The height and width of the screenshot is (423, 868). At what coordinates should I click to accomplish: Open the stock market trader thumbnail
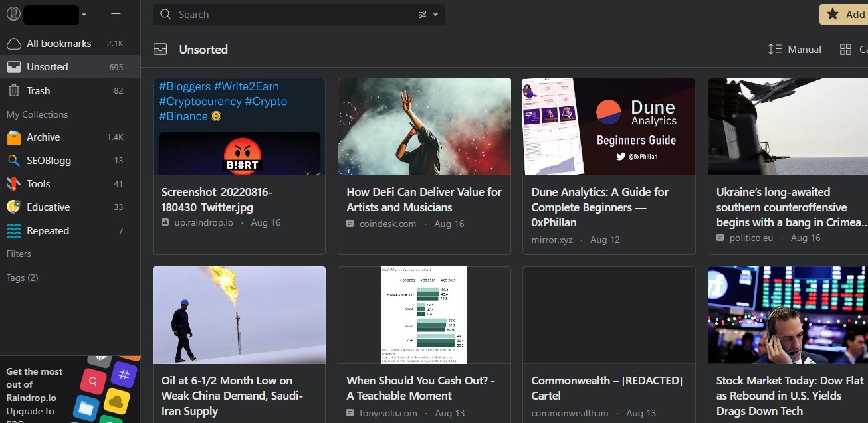tap(788, 315)
